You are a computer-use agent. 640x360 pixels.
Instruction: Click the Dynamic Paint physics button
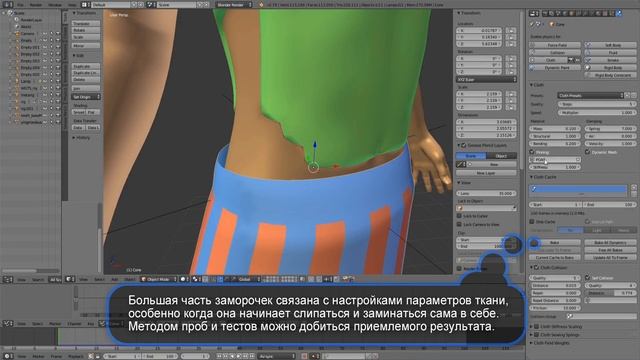(555, 67)
